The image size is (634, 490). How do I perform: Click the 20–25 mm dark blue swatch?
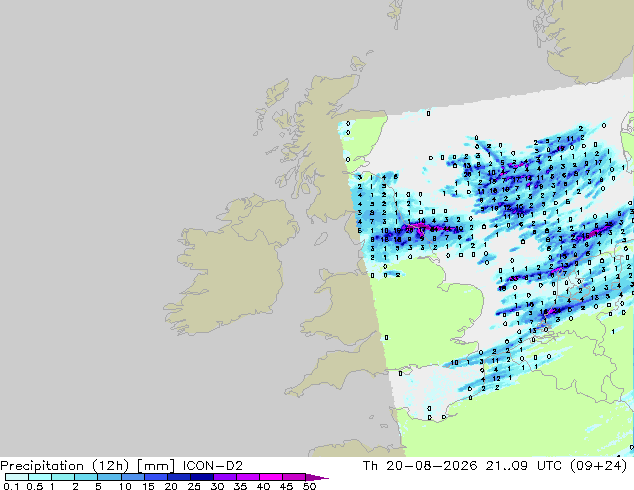tap(179, 477)
